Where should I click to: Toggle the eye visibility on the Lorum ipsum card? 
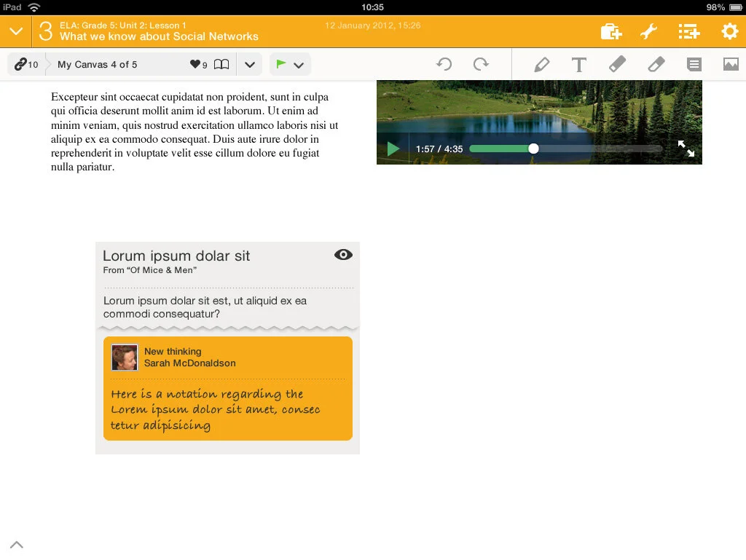[x=342, y=255]
